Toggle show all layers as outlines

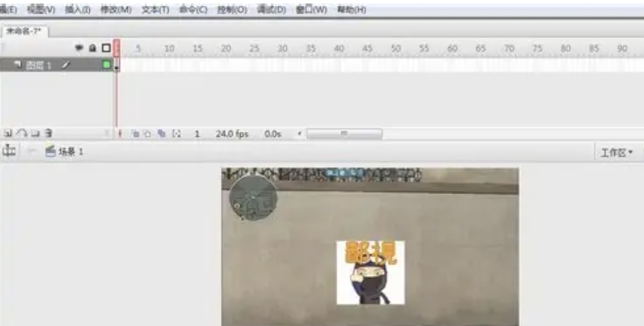pos(107,48)
